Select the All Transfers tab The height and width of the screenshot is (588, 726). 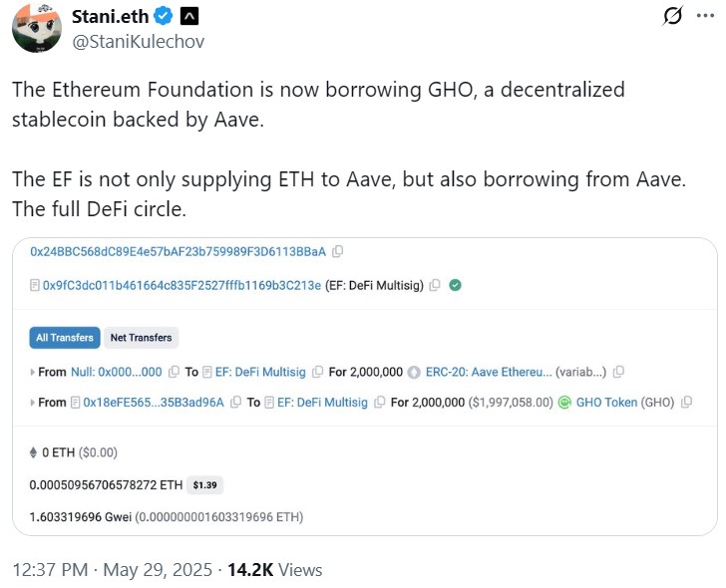[65, 338]
